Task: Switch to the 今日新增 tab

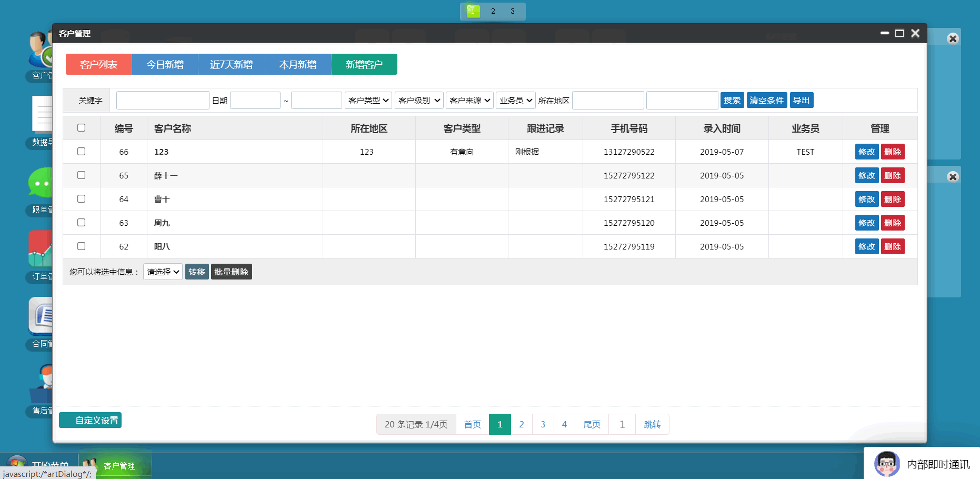Action: (x=165, y=64)
